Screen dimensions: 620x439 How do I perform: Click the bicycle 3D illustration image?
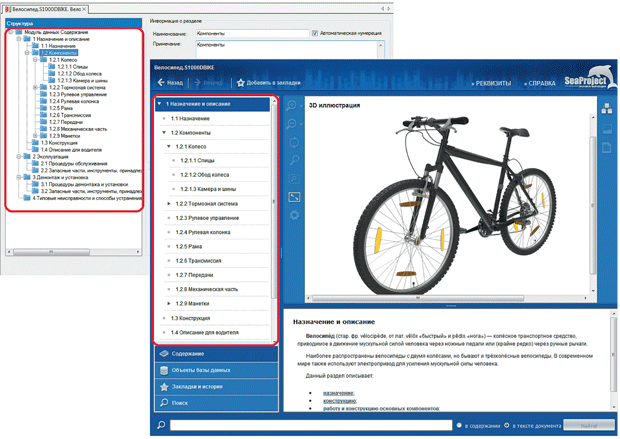point(455,205)
